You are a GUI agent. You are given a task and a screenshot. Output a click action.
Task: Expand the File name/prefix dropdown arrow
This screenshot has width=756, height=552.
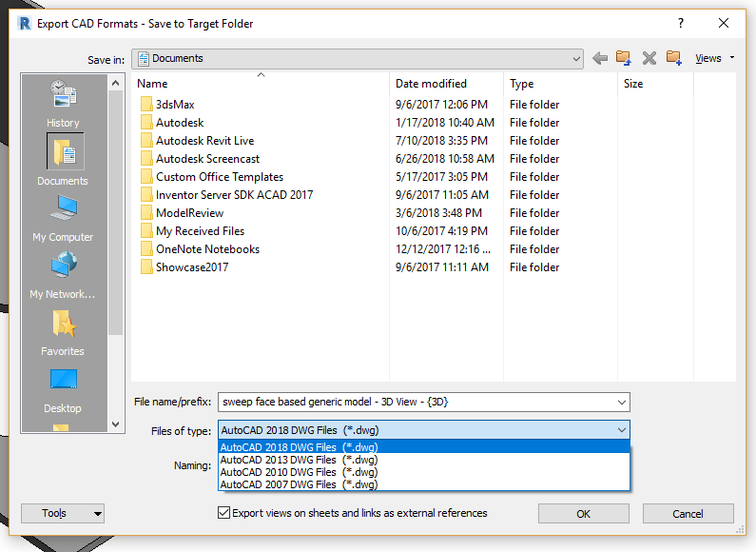[x=622, y=402]
